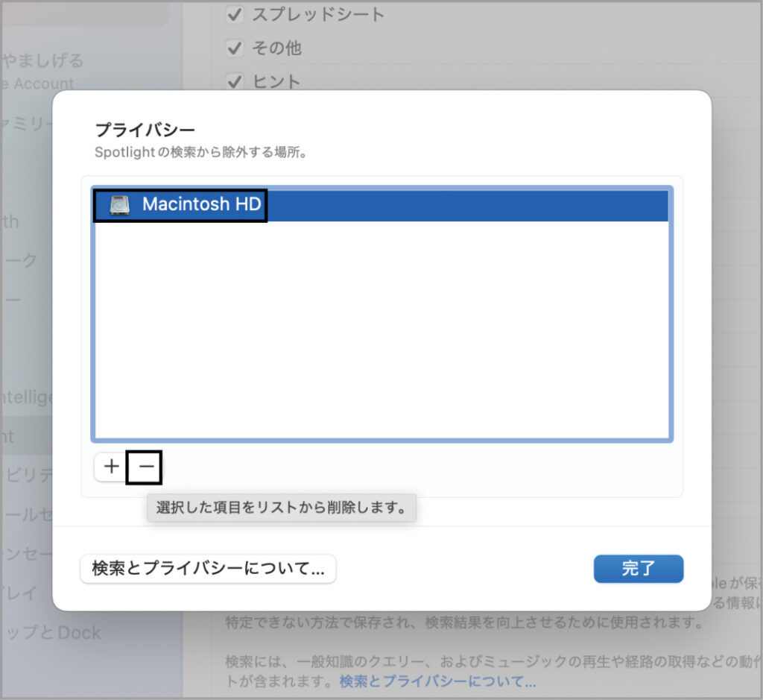Image resolution: width=763 pixels, height=700 pixels.
Task: Open 検索とプライバシーについて… button in the dialog
Action: 208,568
